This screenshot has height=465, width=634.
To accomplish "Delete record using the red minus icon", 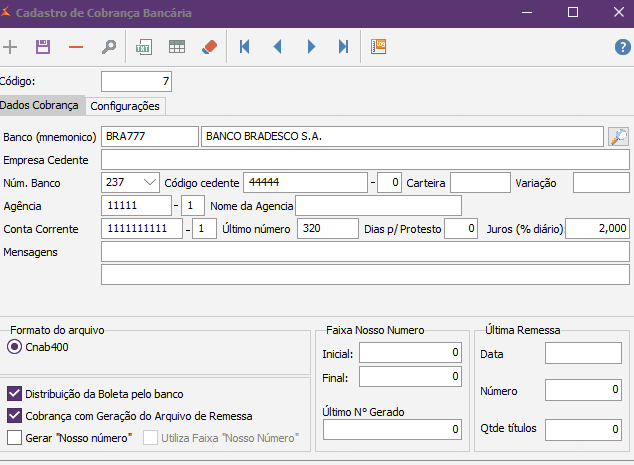I will click(x=76, y=47).
